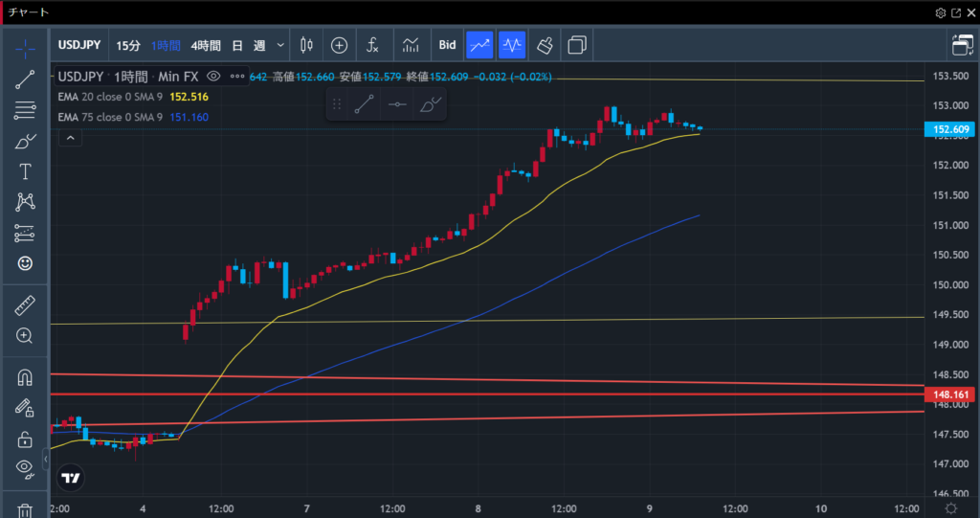Pick the Text annotation tool

click(25, 171)
